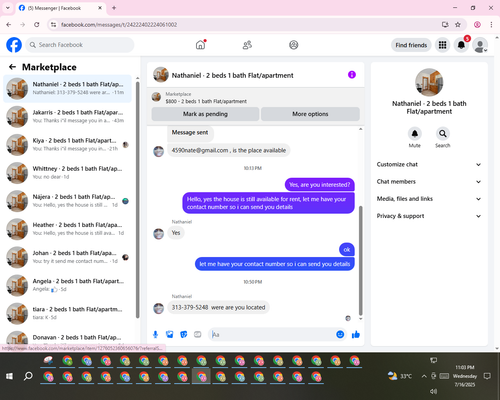
Task: Open Heather conversation in list
Action: [x=68, y=229]
